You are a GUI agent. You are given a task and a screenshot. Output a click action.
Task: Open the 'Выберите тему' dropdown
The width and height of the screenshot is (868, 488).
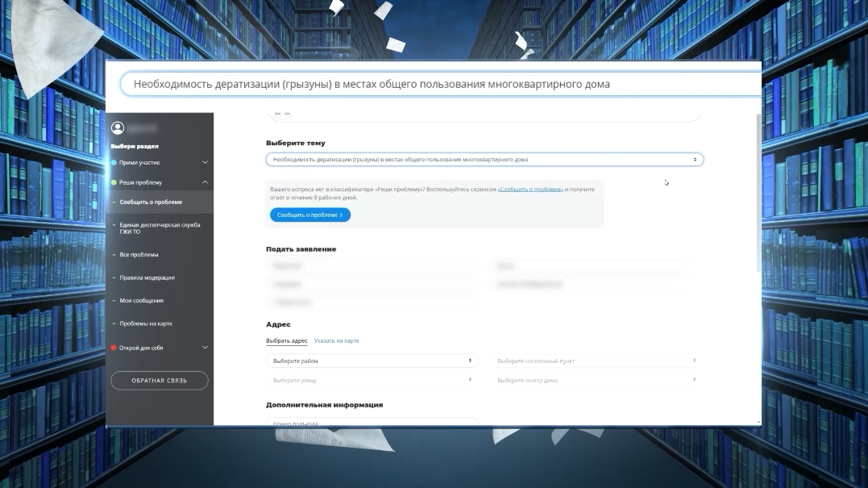[x=484, y=160]
